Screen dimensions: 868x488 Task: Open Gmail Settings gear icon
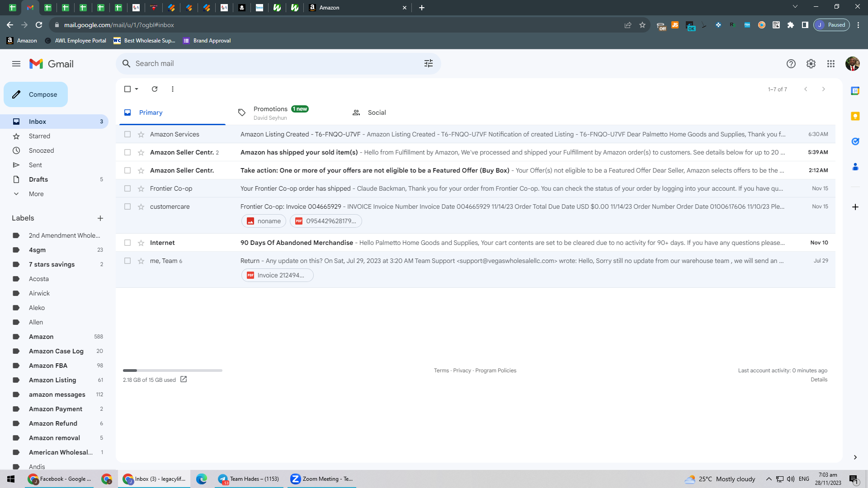(x=811, y=64)
